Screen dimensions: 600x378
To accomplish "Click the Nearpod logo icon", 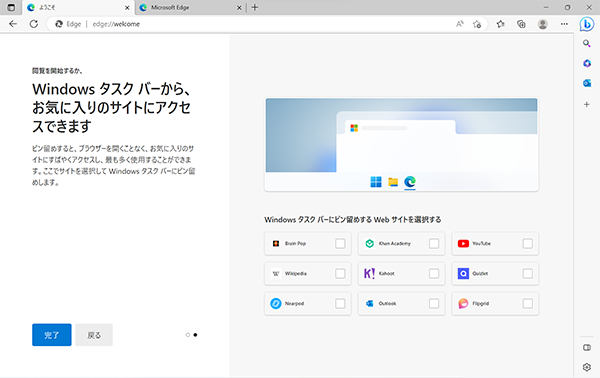I will click(276, 303).
